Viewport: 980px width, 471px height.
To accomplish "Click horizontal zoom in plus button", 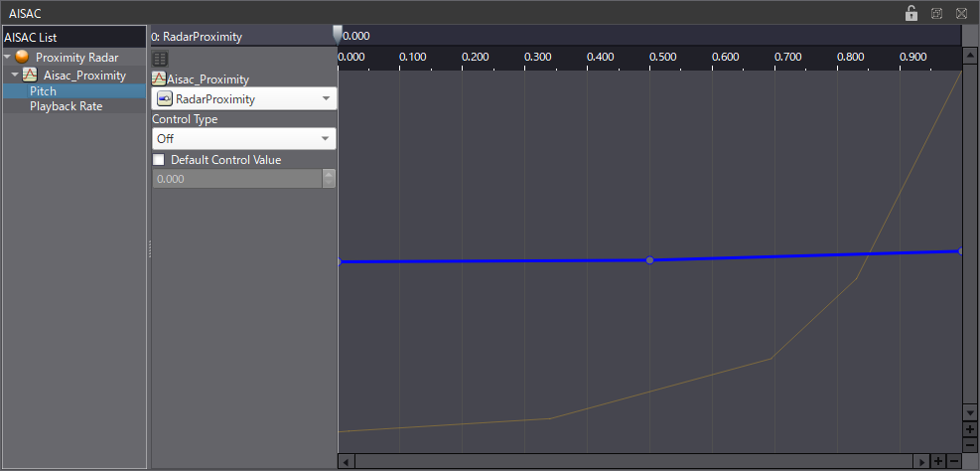I will [x=938, y=462].
